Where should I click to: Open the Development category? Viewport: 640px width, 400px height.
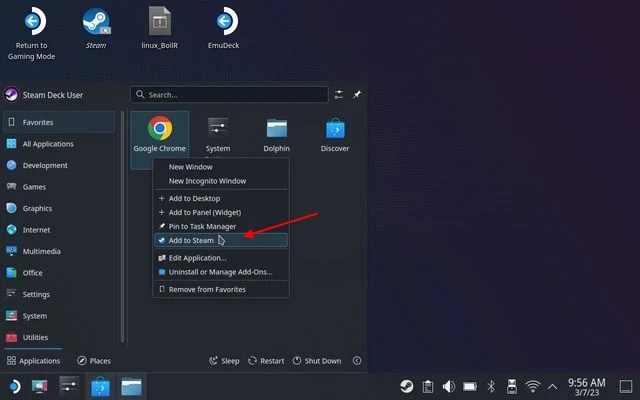(59, 165)
